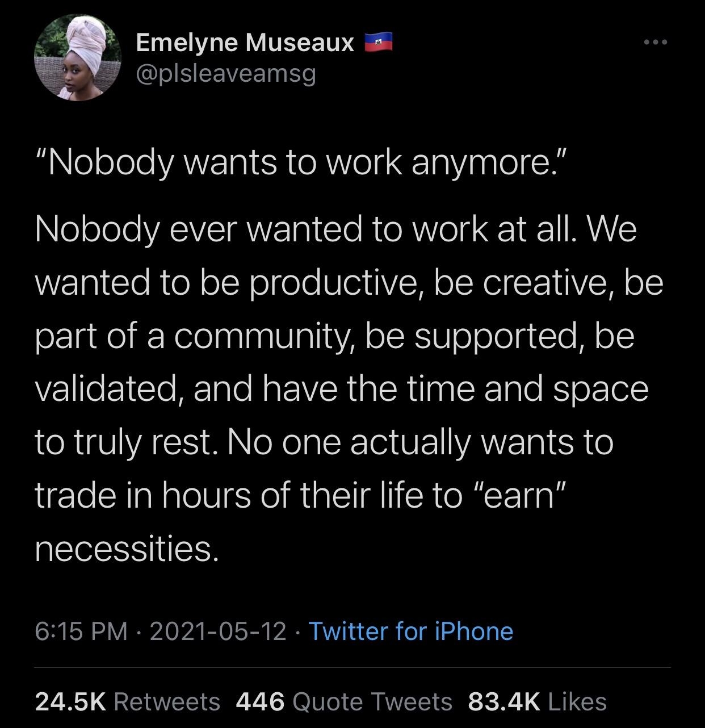Click the 83.4K likes count number
Viewport: 705px width, 728px height.
pos(503,701)
